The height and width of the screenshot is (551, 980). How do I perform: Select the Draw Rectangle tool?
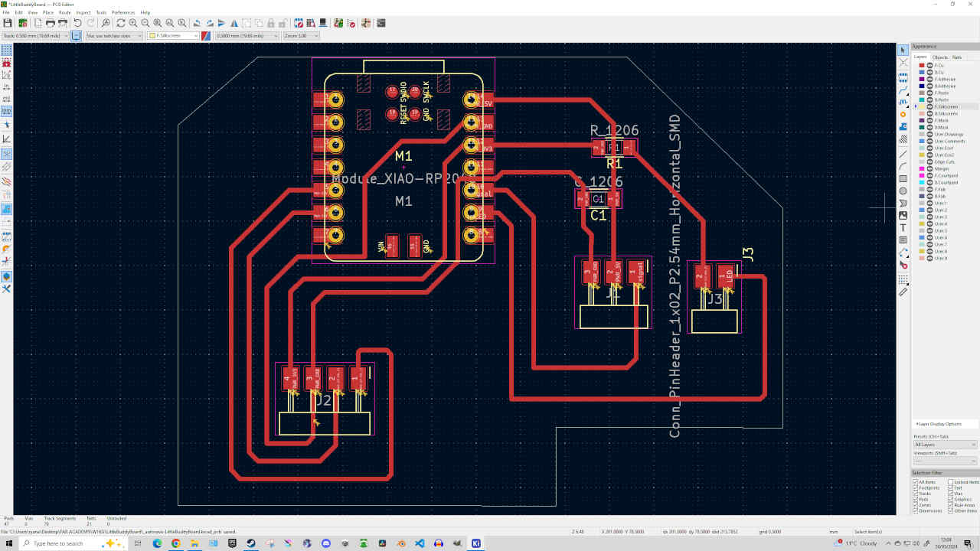coord(903,178)
